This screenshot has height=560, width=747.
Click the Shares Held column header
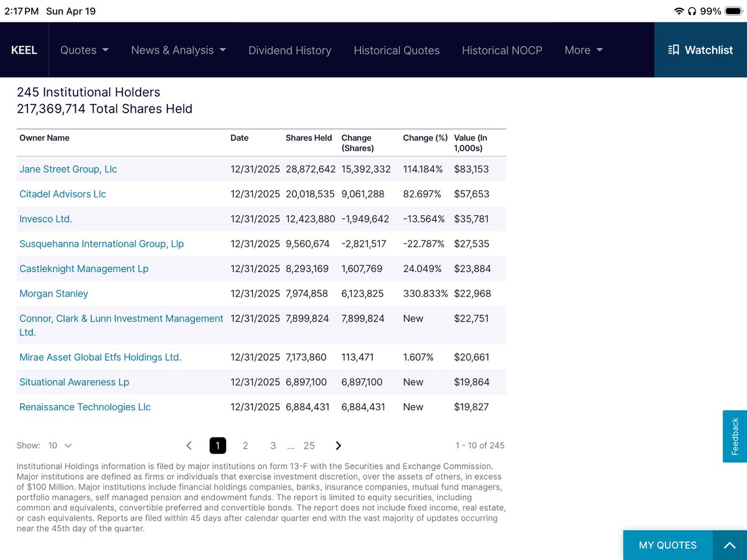309,138
